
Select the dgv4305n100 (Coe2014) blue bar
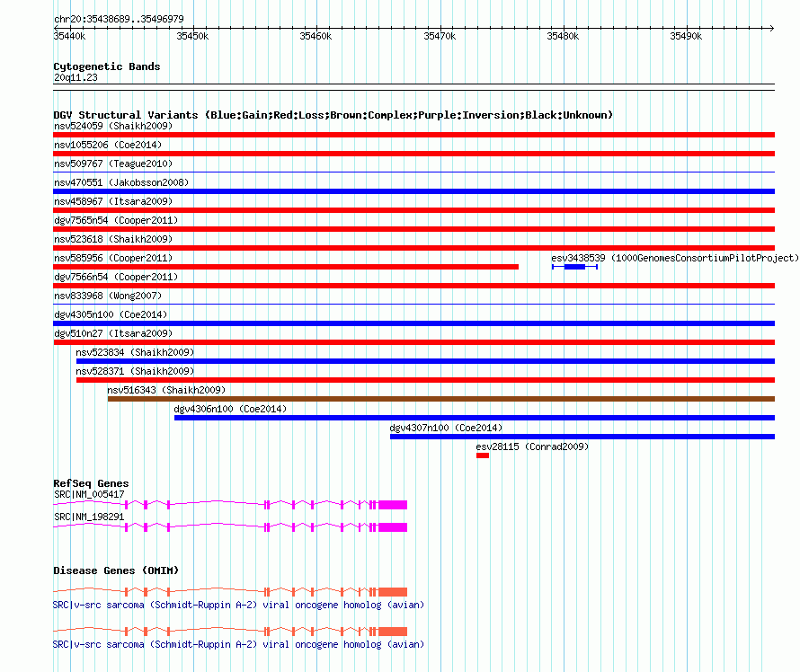[x=413, y=323]
